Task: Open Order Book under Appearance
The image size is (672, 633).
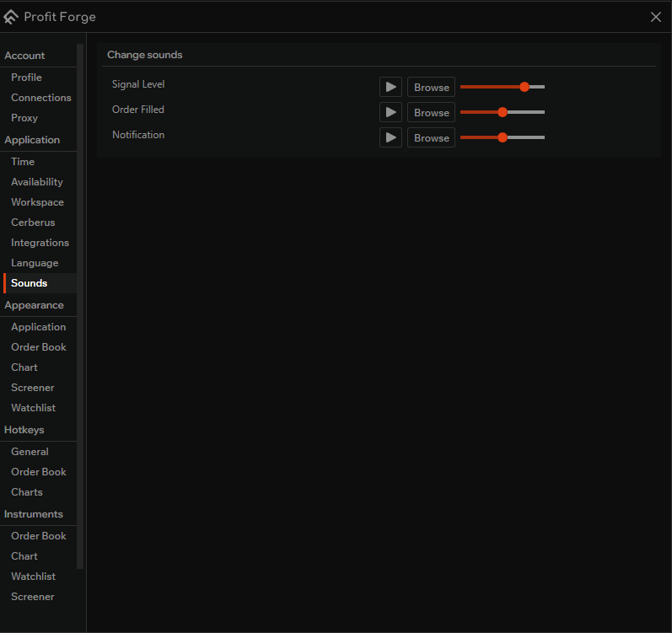Action: coord(39,347)
